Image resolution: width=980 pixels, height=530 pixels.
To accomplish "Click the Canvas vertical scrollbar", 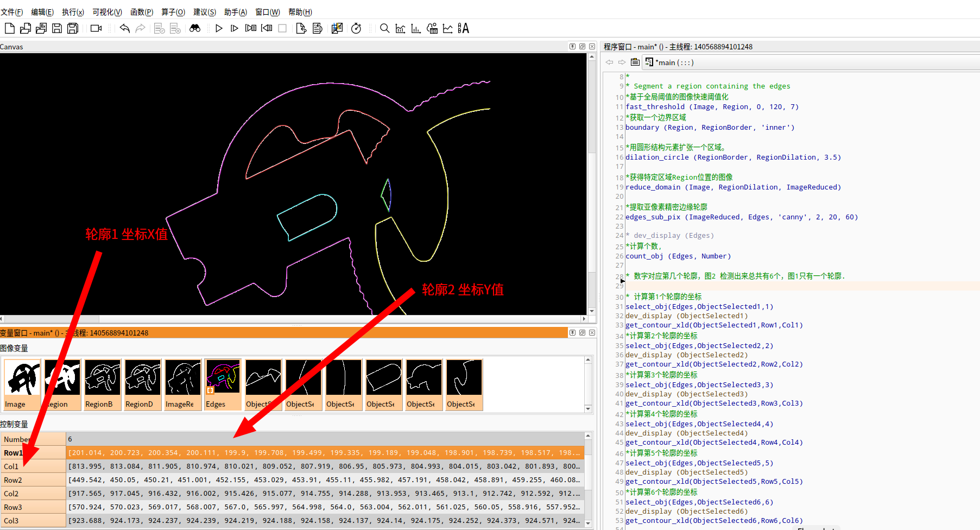I will point(592,184).
